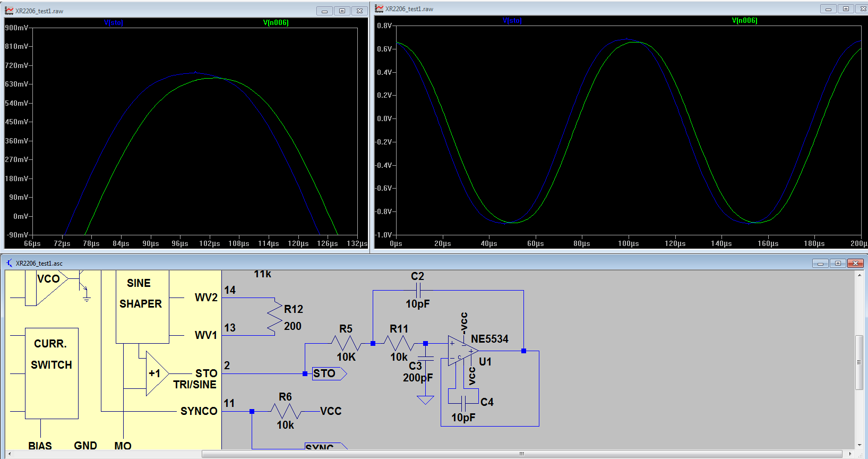
Task: Click the schematic vertical scrollbar up arrow
Action: [860, 275]
